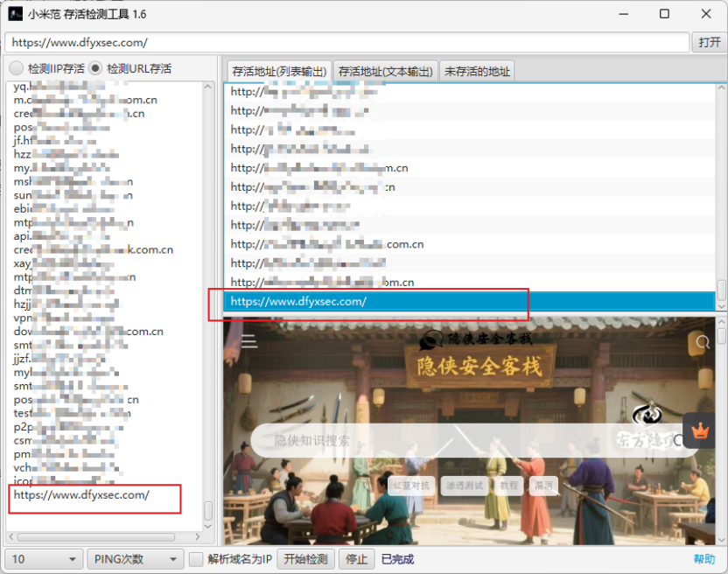Open the hamburger menu in the web preview

coord(249,342)
